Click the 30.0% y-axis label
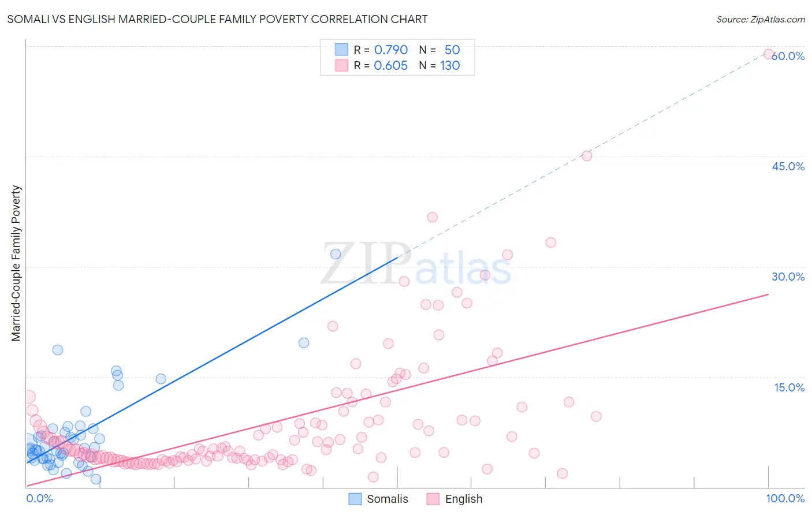Screen dimensions: 812x515 pyautogui.click(x=788, y=277)
